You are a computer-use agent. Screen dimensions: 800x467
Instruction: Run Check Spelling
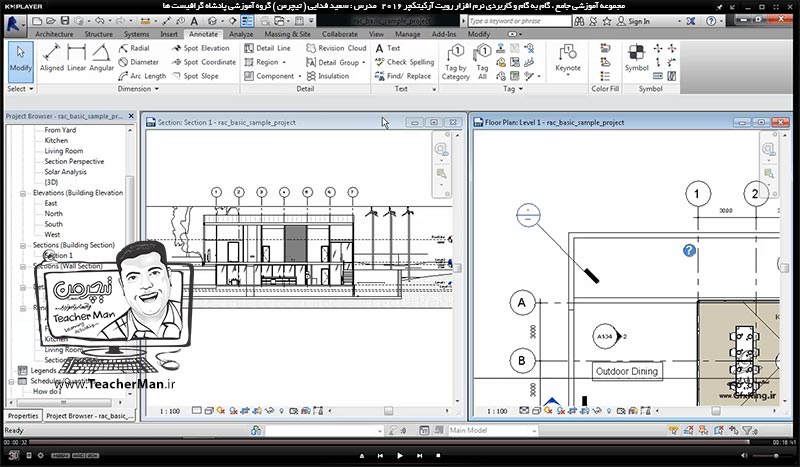click(x=405, y=62)
